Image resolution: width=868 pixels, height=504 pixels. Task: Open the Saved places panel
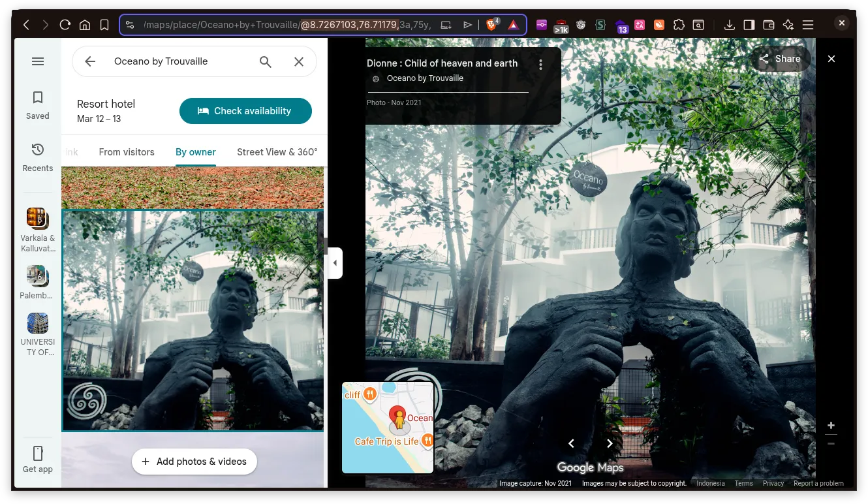[38, 104]
